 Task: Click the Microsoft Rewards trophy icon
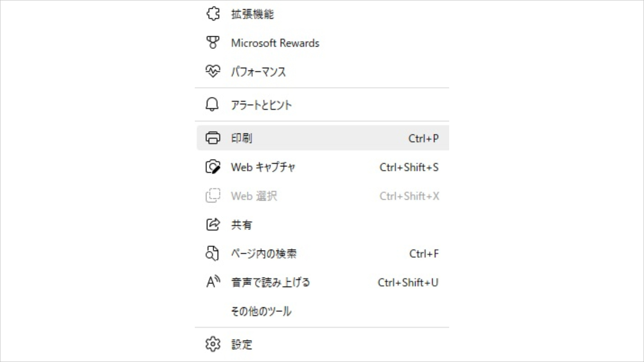213,42
